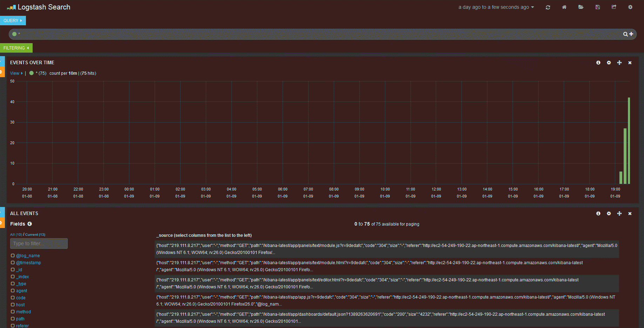
Task: Remove the Events Over Time panel
Action: click(630, 63)
